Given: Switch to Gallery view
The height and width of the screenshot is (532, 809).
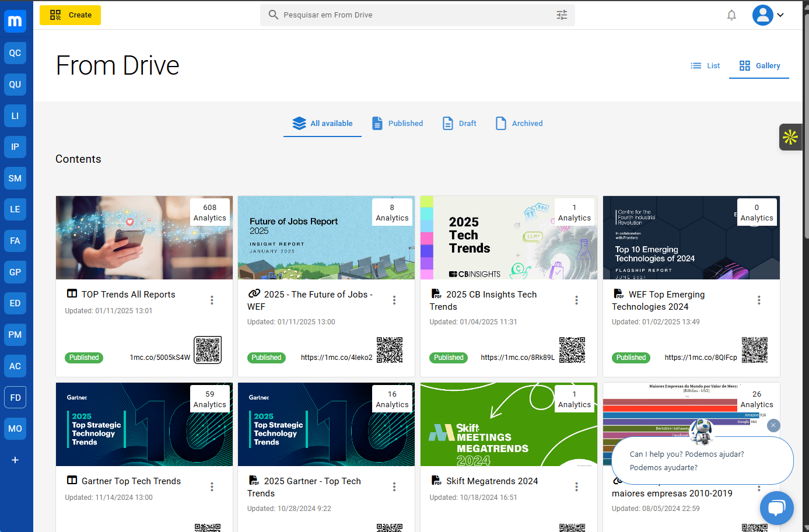Looking at the screenshot, I should [759, 66].
